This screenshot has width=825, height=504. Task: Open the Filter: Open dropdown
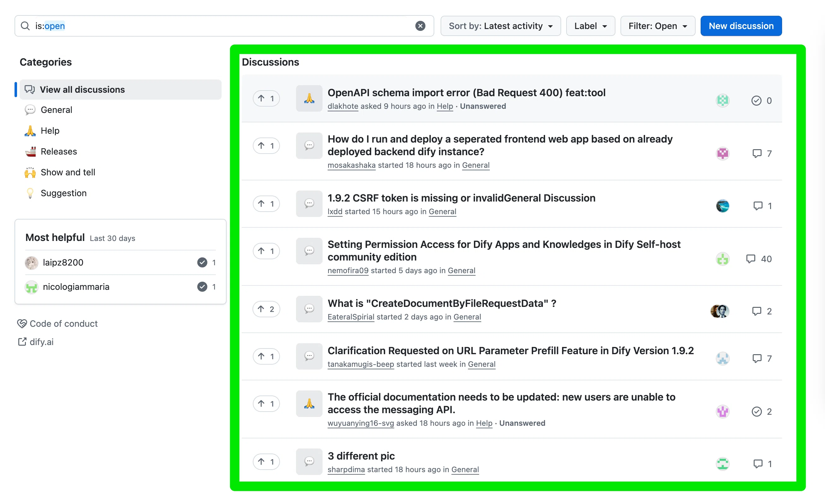[658, 26]
